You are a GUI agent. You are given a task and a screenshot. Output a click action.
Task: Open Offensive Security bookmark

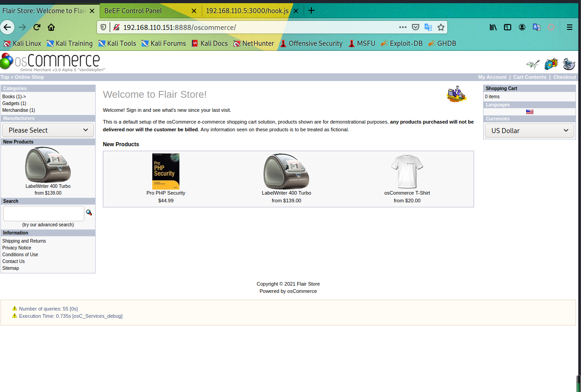point(311,43)
